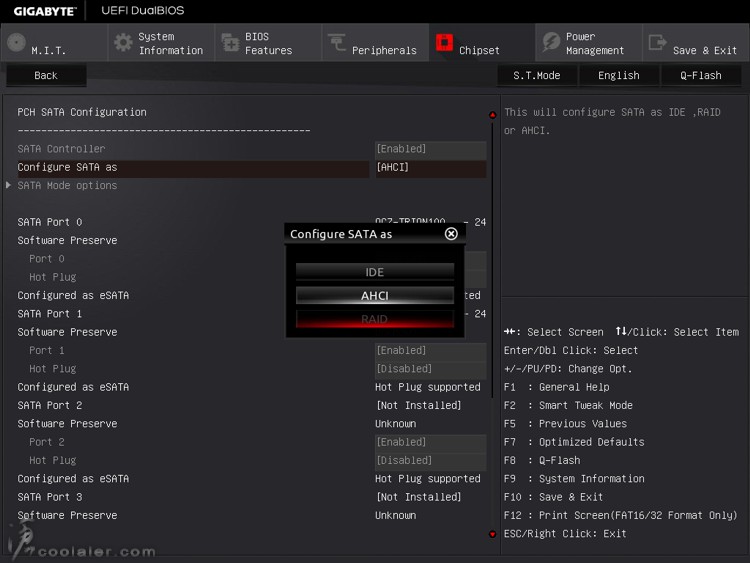
Task: Switch to BIOS Features tab
Action: click(268, 43)
